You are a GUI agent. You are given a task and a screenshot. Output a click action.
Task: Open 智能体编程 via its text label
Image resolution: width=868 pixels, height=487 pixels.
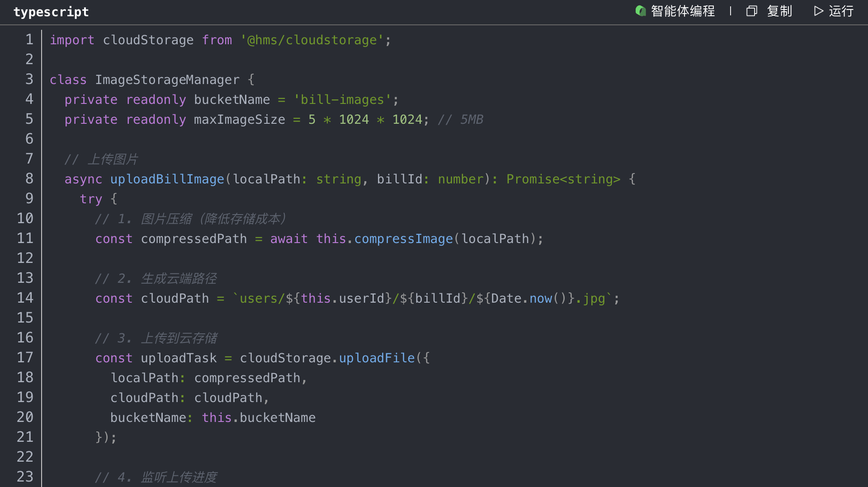[x=683, y=11]
